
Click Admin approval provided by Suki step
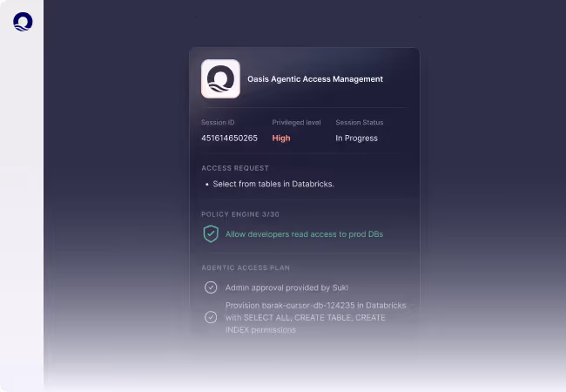tap(287, 287)
